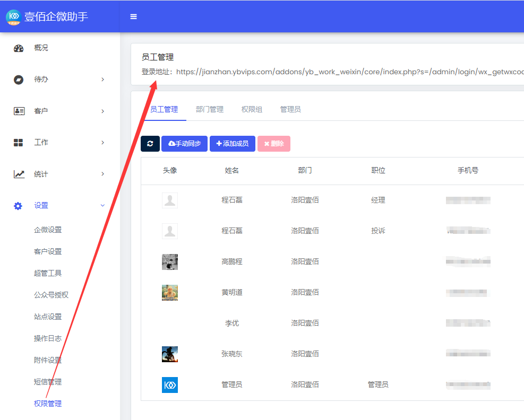Expand the 统计 submenu arrow
The height and width of the screenshot is (420, 524).
pyautogui.click(x=102, y=173)
